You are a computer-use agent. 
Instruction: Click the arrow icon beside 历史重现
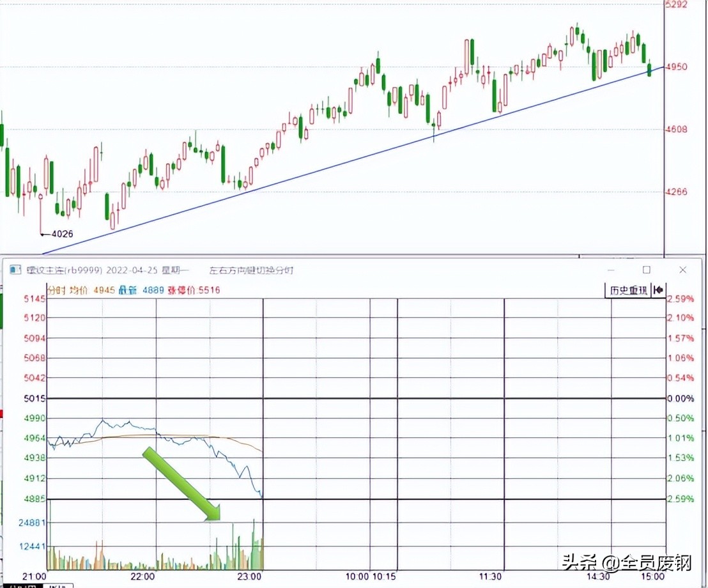658,290
